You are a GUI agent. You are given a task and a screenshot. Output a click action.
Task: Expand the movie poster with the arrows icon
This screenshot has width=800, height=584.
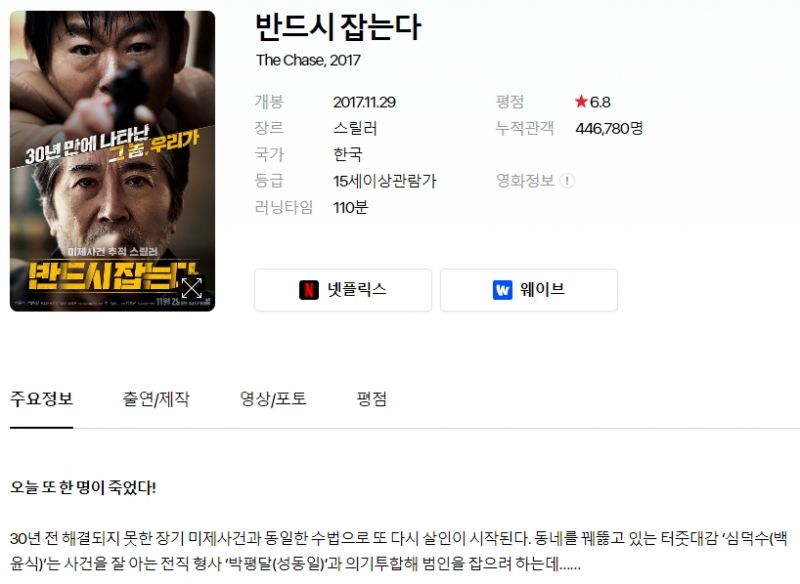tap(192, 288)
